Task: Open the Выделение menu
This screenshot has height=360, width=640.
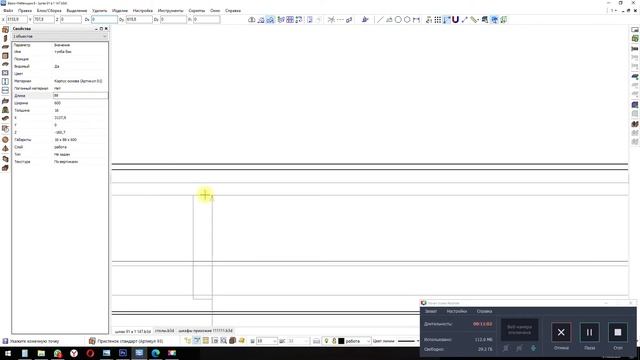Action: click(77, 11)
